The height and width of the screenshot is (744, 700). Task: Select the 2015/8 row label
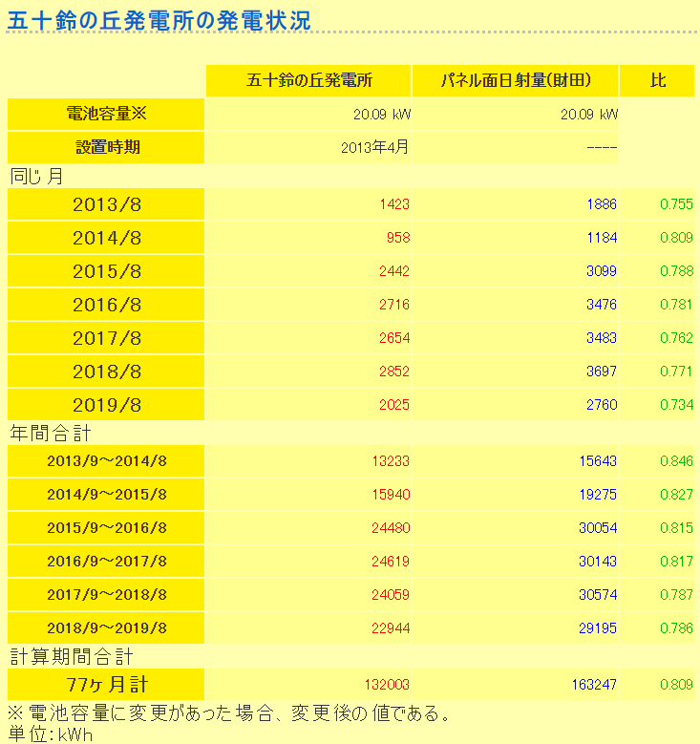(106, 271)
